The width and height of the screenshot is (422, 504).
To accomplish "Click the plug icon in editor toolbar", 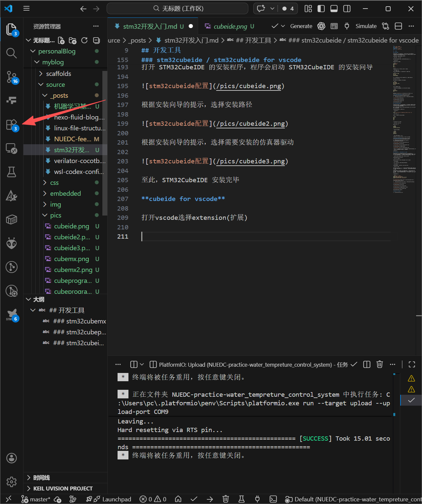I will point(347,26).
